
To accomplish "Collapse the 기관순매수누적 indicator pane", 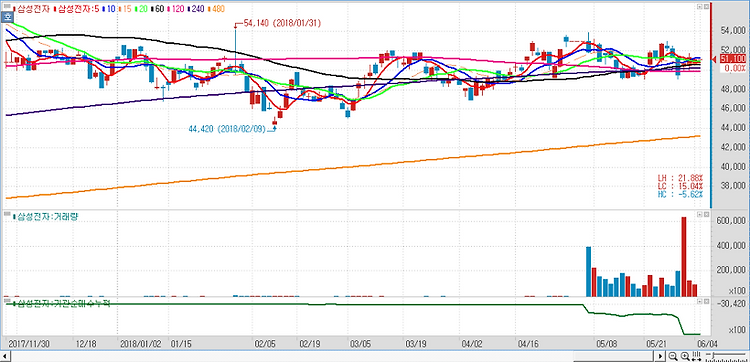I will coord(699,302).
